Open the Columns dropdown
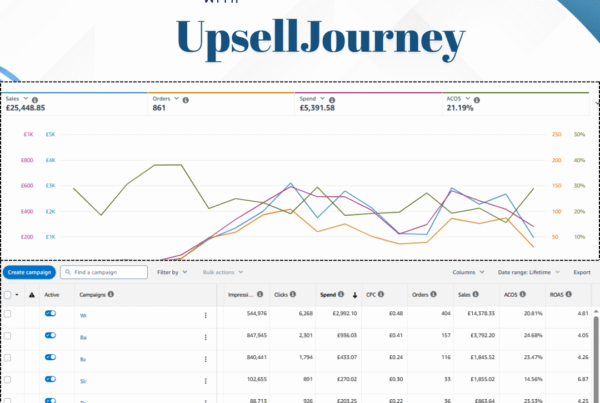600x403 pixels. coord(468,272)
